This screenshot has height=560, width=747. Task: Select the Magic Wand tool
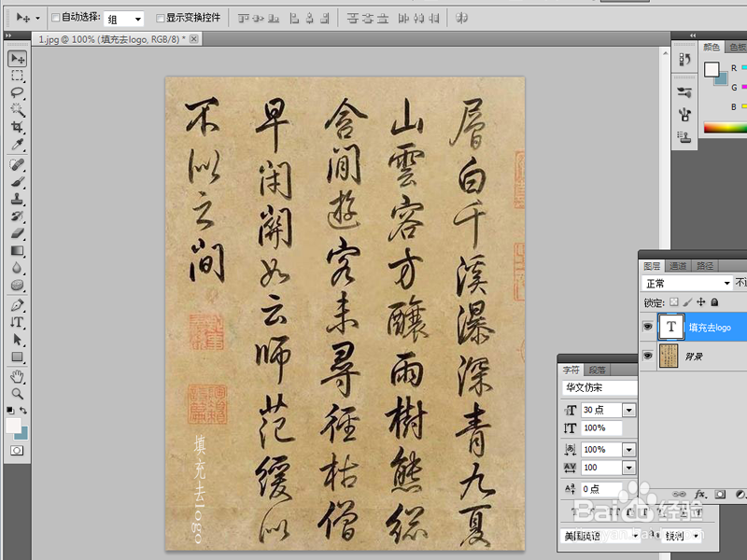(17, 110)
